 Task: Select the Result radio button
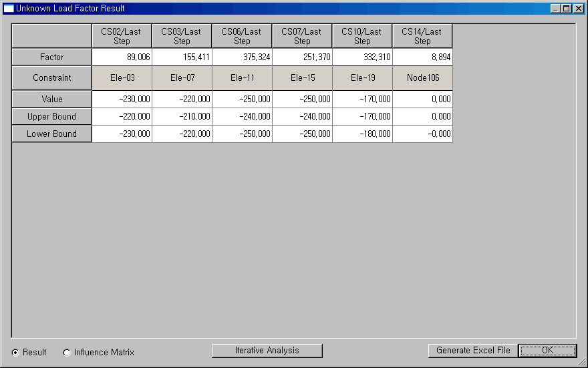coord(15,353)
